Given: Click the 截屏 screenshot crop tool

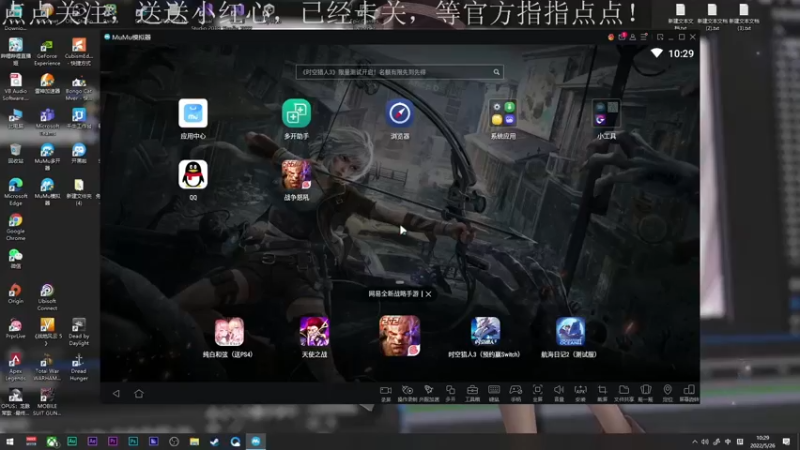Looking at the screenshot, I should pyautogui.click(x=602, y=392).
